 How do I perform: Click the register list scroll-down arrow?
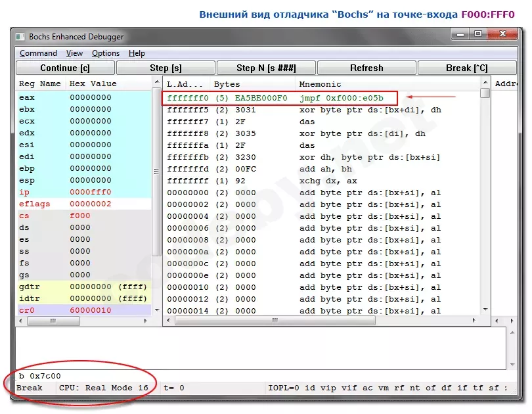(x=157, y=310)
